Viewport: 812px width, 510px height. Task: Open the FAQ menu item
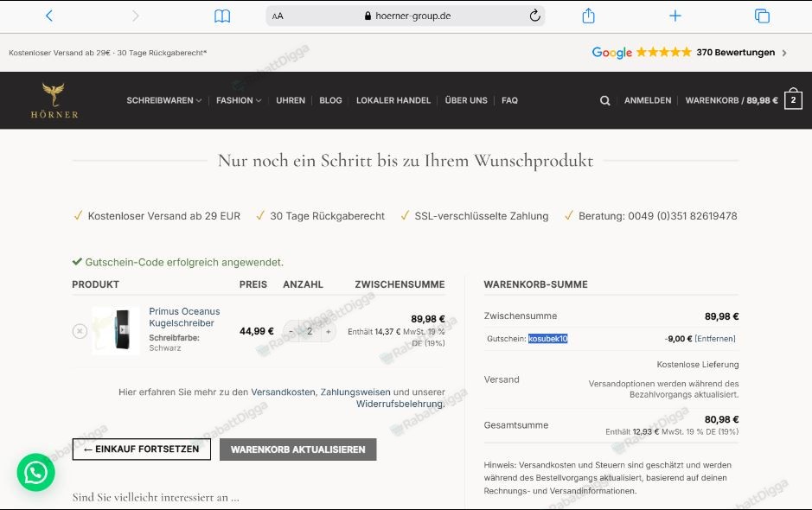click(509, 100)
